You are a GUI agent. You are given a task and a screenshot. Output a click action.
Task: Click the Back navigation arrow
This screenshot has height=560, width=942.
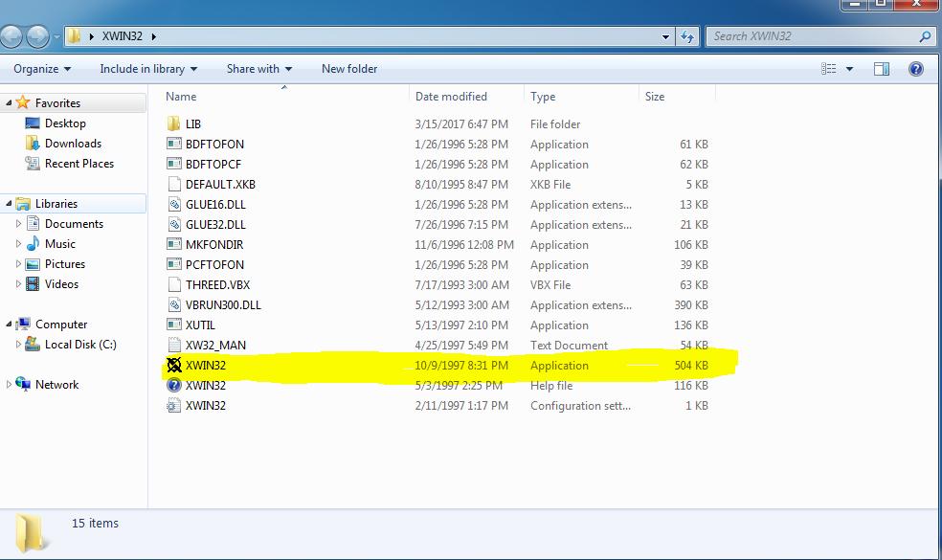[x=12, y=36]
